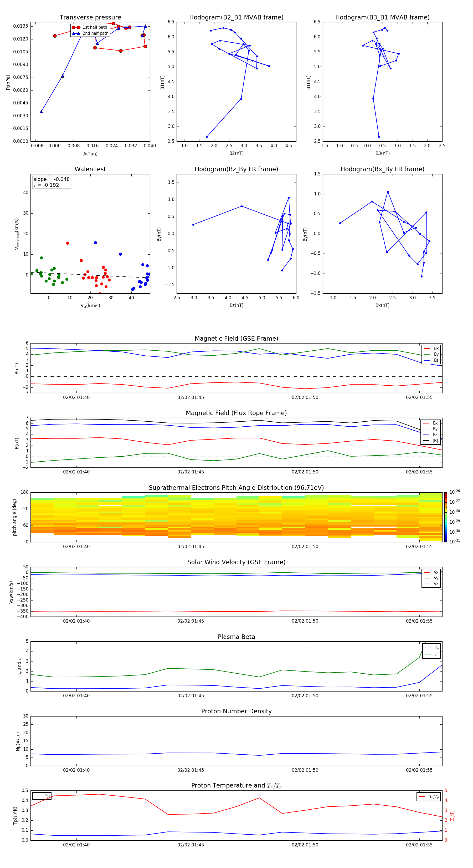Click the 'B2(nT)' x-axis label
Viewport: 473px width, 868px height.
tap(236, 153)
